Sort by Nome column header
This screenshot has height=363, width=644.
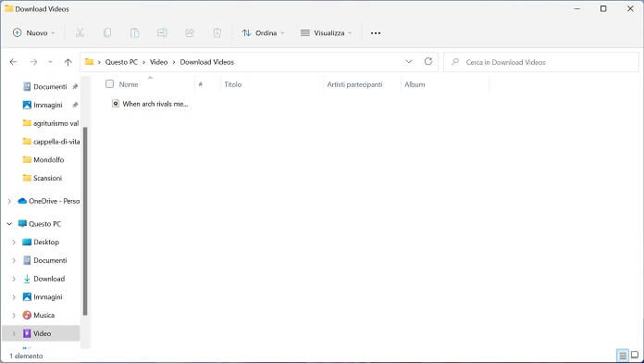tap(129, 84)
